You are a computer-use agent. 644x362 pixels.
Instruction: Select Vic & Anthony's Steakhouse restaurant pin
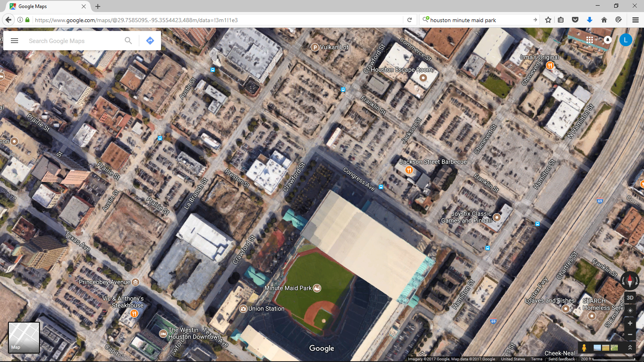[x=134, y=313]
